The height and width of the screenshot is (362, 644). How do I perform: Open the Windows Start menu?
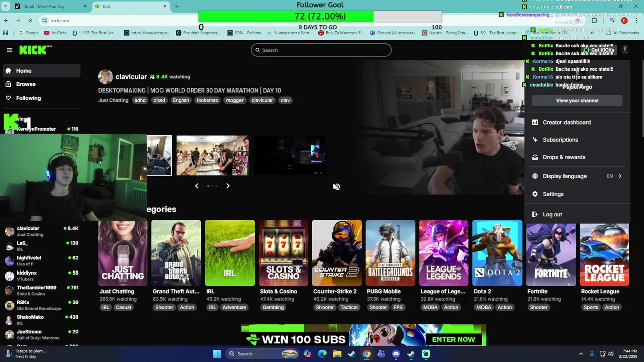[x=217, y=354]
